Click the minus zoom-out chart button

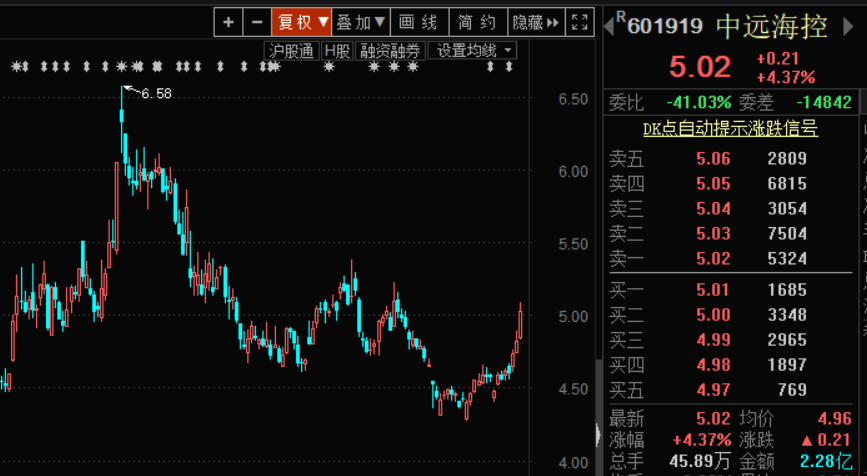257,22
